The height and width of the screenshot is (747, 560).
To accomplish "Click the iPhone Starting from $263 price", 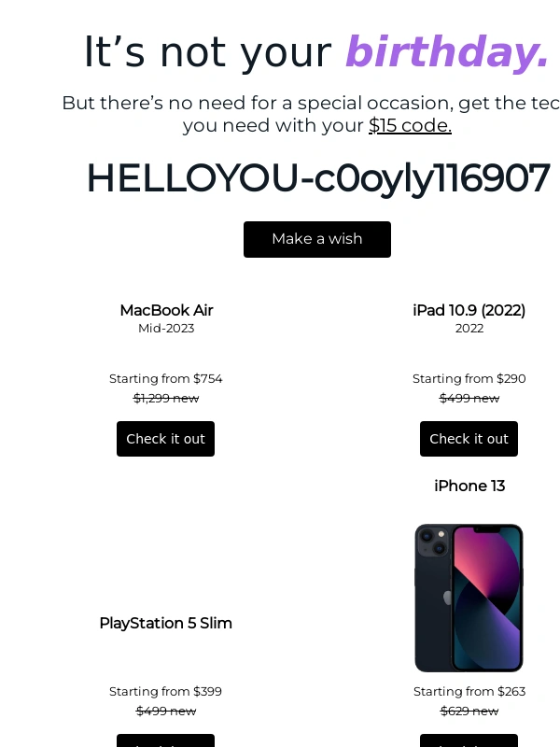I will 469,691.
